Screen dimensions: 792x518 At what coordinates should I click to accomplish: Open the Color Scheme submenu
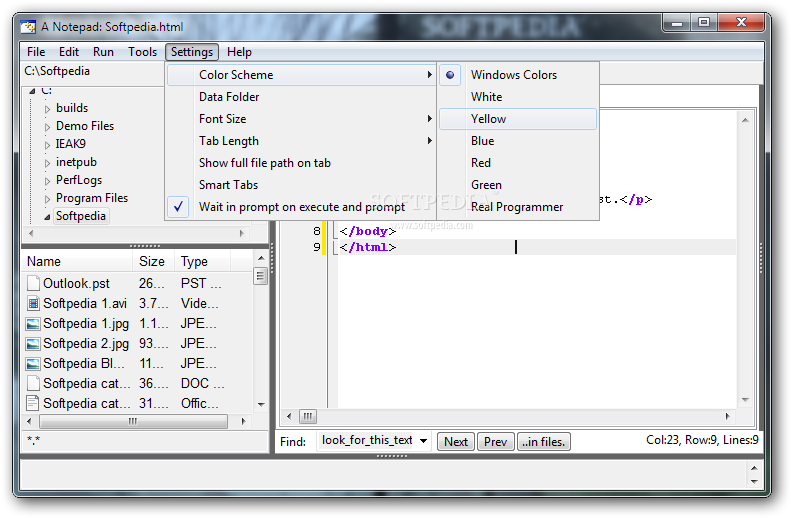click(302, 75)
